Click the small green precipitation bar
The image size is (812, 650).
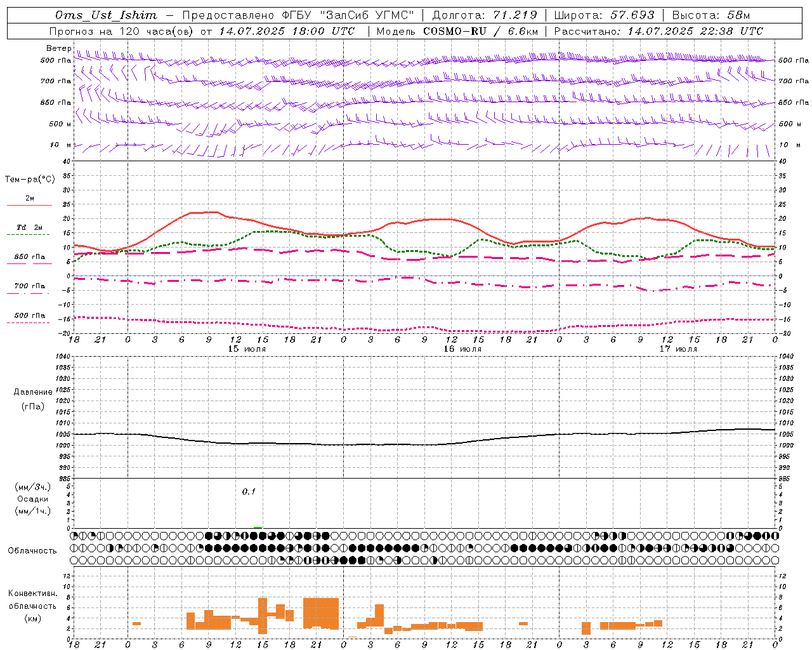[258, 527]
